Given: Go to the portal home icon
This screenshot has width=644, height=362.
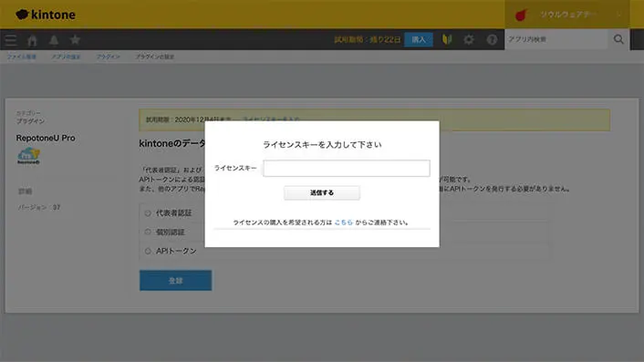Looking at the screenshot, I should click(x=32, y=40).
